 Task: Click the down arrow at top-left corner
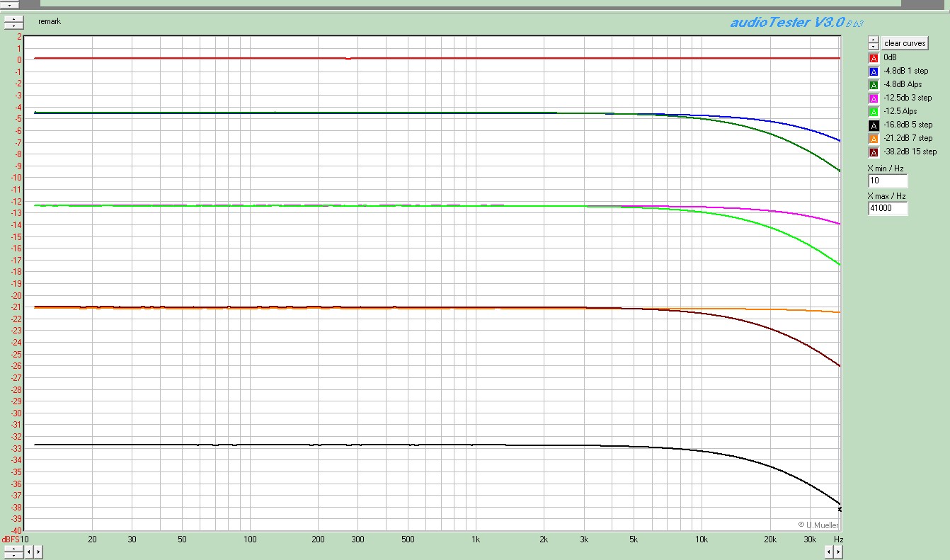[9, 4]
